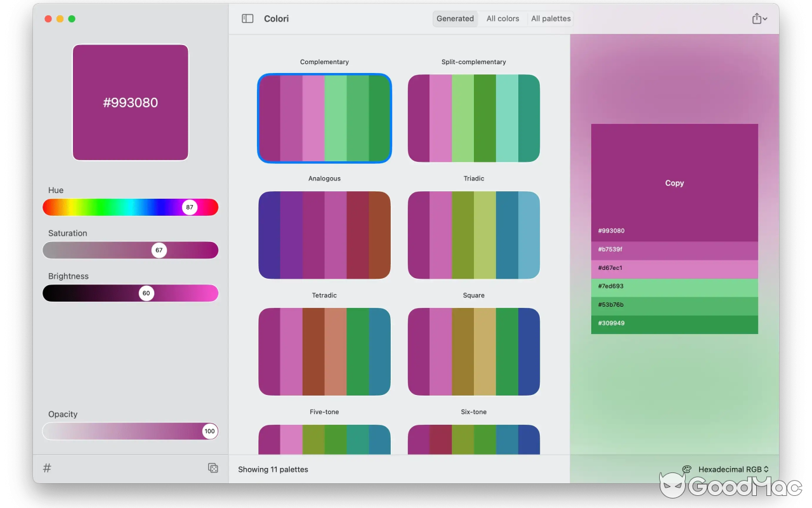Select the Analogous palette preview
Image resolution: width=812 pixels, height=508 pixels.
(324, 235)
